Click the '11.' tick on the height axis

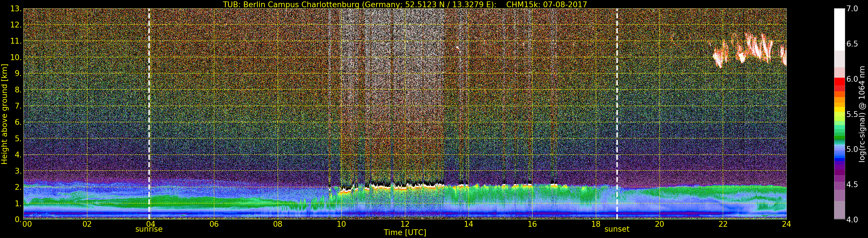16,41
